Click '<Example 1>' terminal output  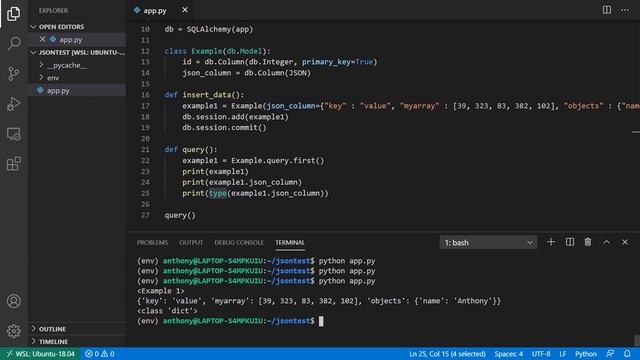pos(161,291)
